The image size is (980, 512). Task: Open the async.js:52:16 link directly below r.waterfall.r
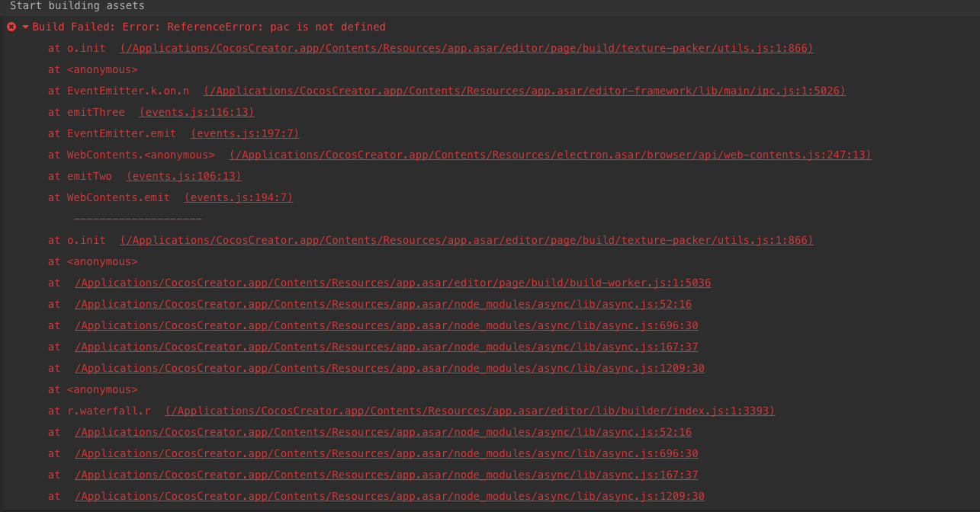click(383, 432)
